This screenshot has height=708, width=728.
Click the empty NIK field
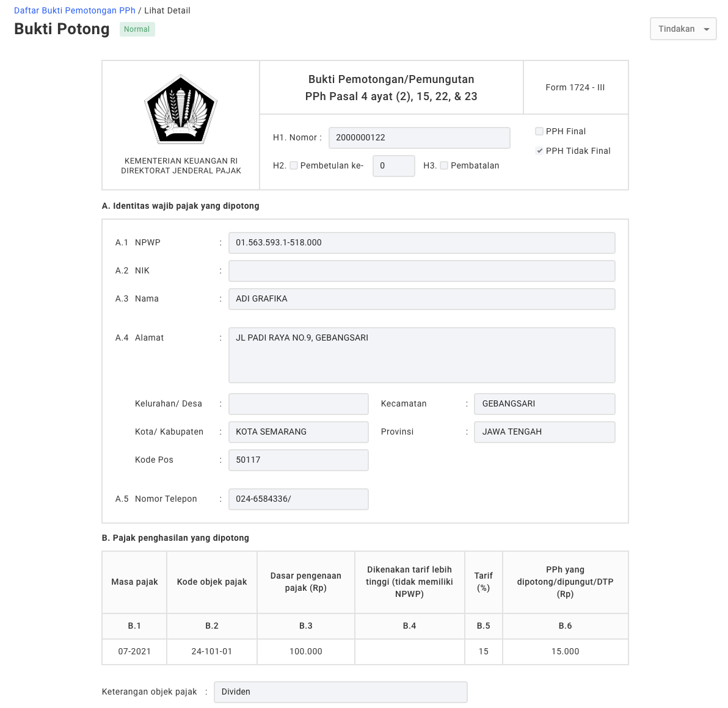(421, 271)
